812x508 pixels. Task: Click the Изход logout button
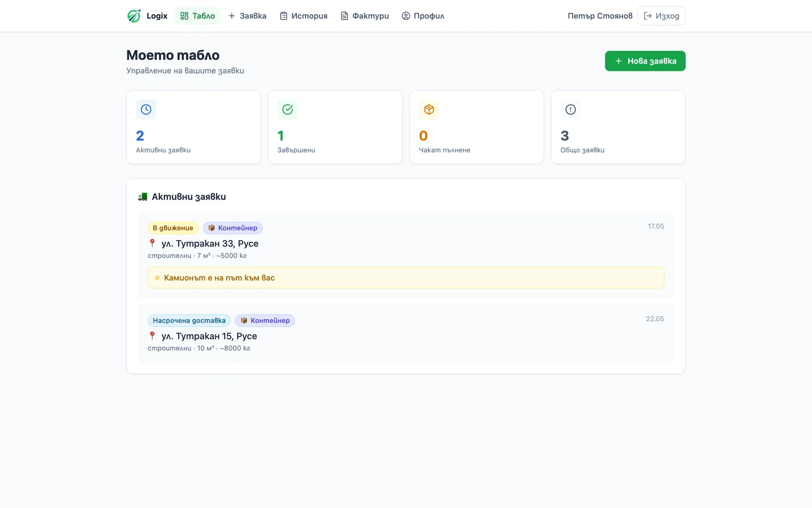tap(661, 16)
